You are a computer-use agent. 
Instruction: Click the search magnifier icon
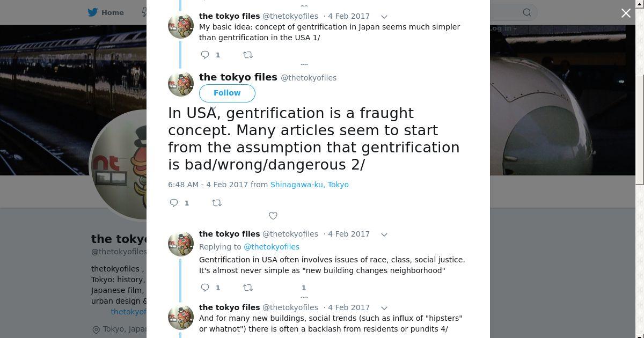point(527,12)
